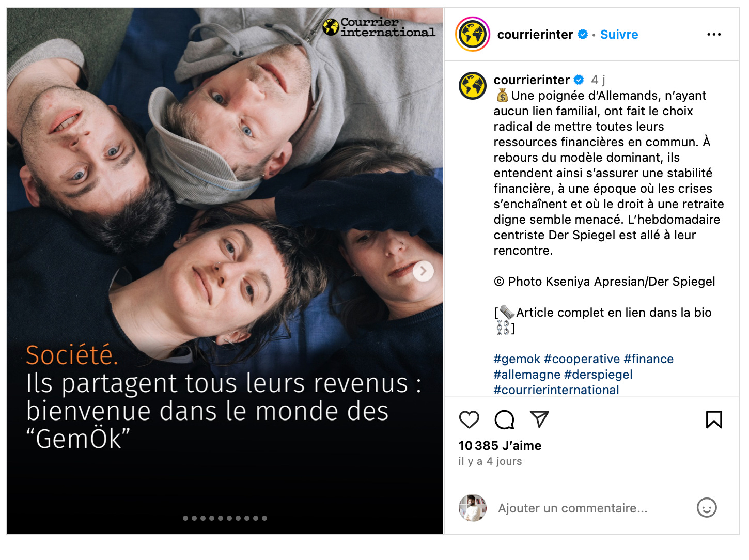Share the post via paper plane icon
The height and width of the screenshot is (560, 749).
pyautogui.click(x=539, y=419)
